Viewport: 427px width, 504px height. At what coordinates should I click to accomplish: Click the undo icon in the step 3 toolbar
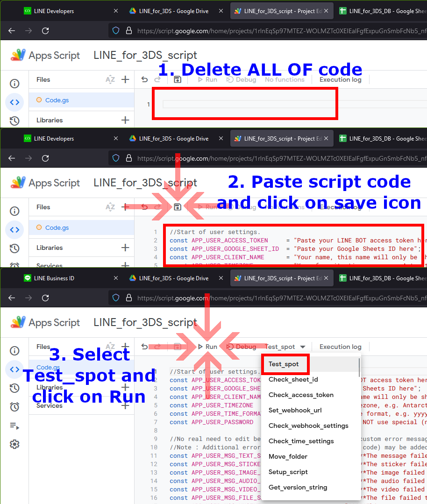click(x=145, y=347)
